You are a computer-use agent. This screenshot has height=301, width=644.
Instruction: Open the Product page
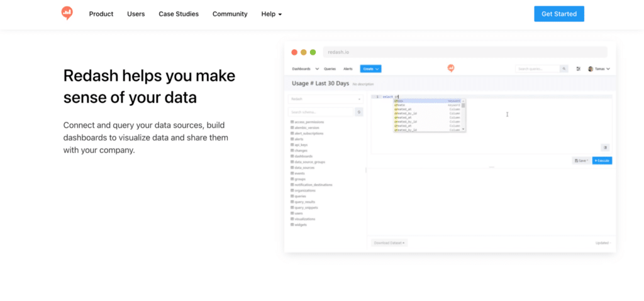[x=101, y=14]
